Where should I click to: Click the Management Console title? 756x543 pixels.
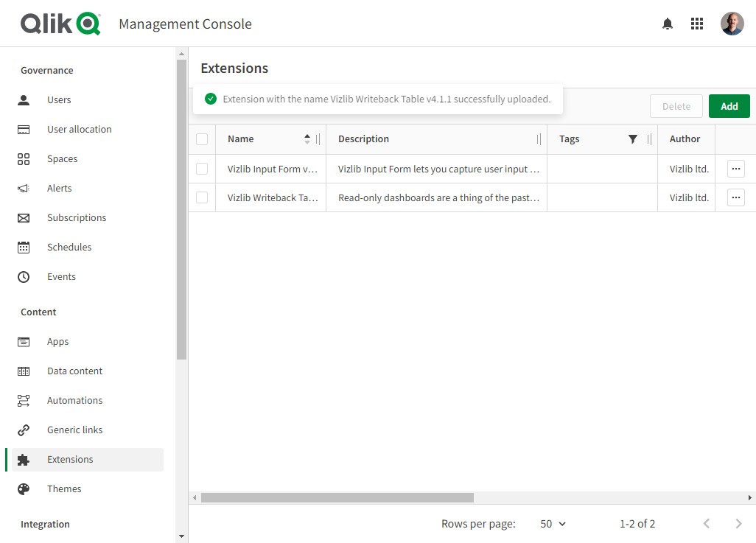[185, 24]
